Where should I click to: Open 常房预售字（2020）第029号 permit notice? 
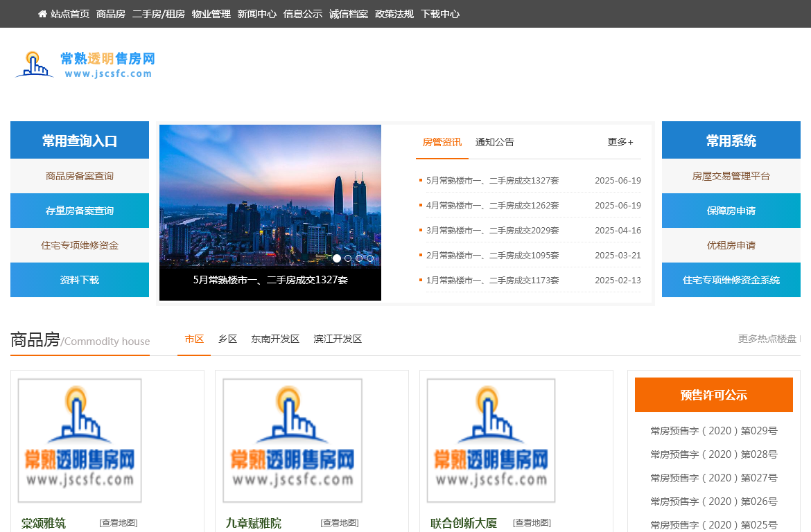713,430
